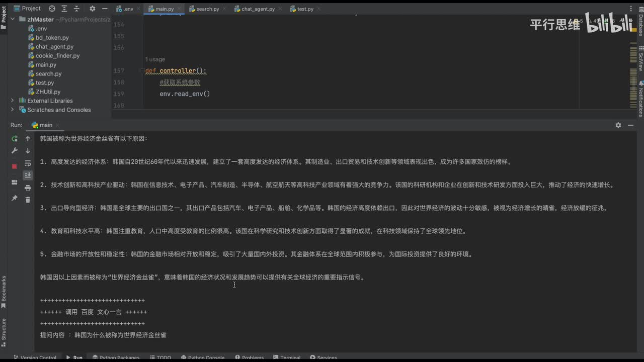
Task: Toggle soft-wrap in the console
Action: 28,163
